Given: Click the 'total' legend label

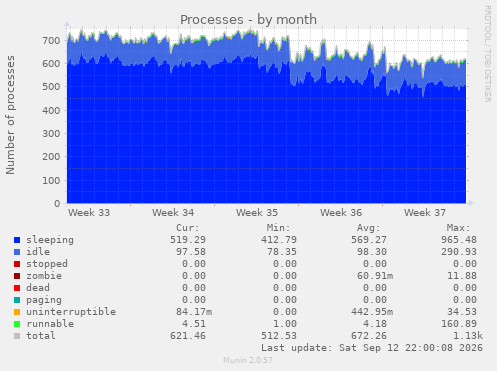Looking at the screenshot, I should pos(41,336).
